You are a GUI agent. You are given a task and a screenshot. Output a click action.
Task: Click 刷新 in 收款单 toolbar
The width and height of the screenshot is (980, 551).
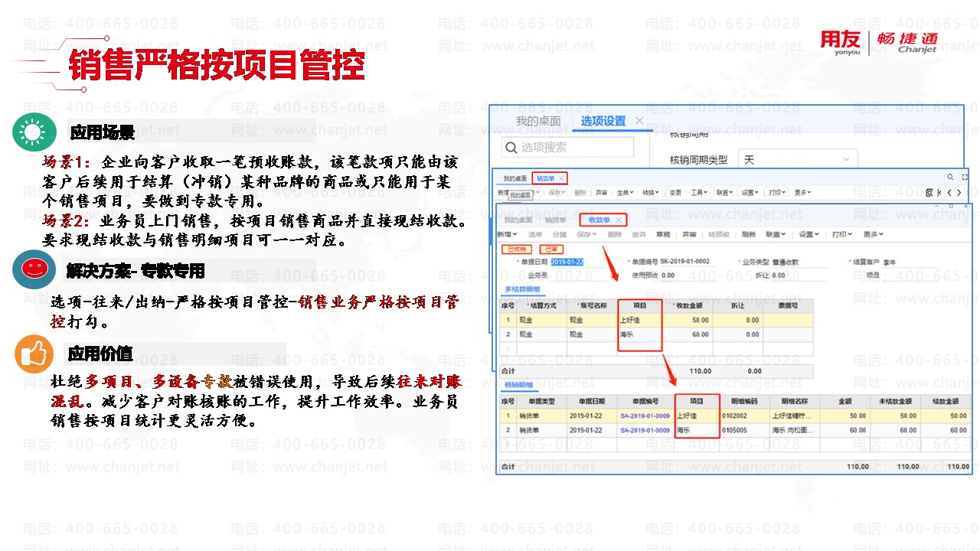pos(749,234)
